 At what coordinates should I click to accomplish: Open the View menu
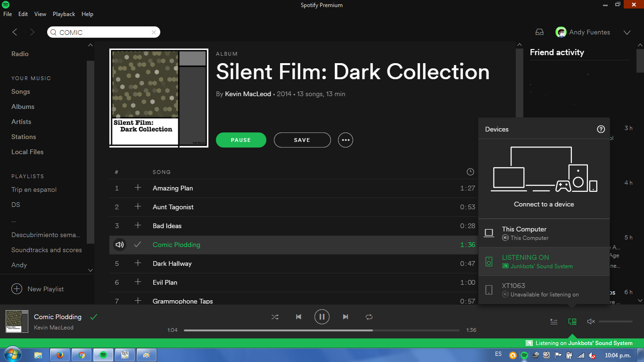coord(40,14)
